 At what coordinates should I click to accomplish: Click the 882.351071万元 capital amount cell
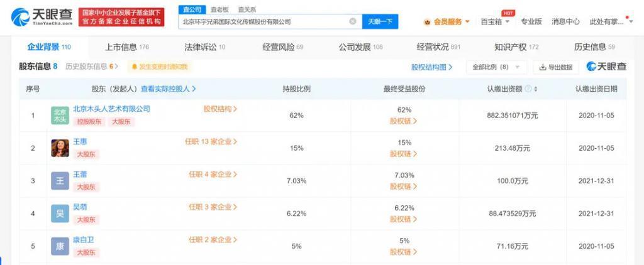pyautogui.click(x=513, y=116)
